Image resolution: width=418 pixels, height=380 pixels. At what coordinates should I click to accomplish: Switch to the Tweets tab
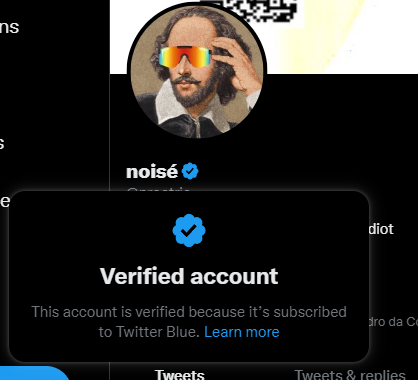(180, 374)
